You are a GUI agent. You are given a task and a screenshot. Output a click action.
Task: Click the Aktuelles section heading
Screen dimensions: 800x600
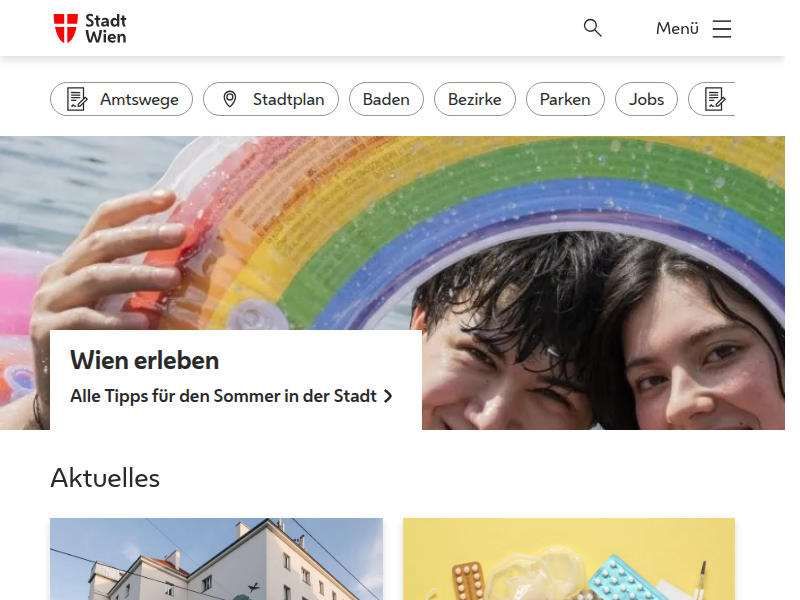click(105, 478)
